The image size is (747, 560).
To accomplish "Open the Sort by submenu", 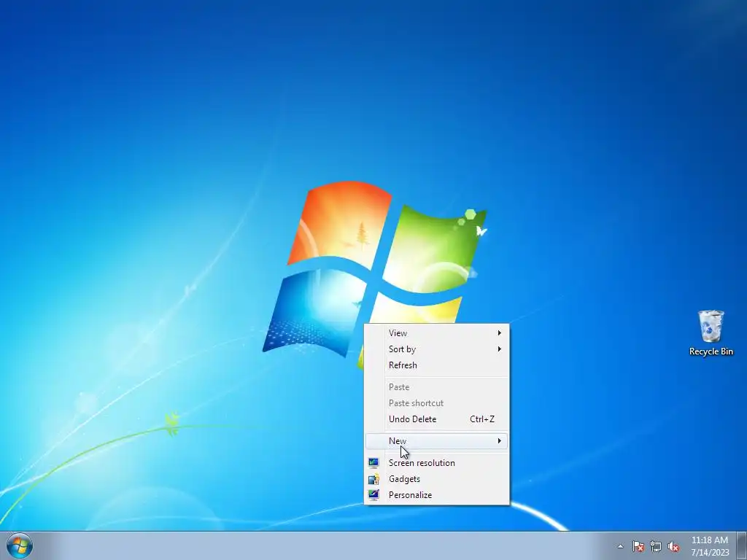I will (436, 349).
